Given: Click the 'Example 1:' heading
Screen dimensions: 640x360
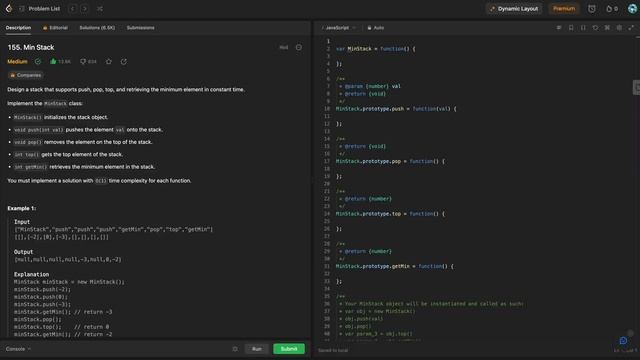Looking at the screenshot, I should (22, 208).
